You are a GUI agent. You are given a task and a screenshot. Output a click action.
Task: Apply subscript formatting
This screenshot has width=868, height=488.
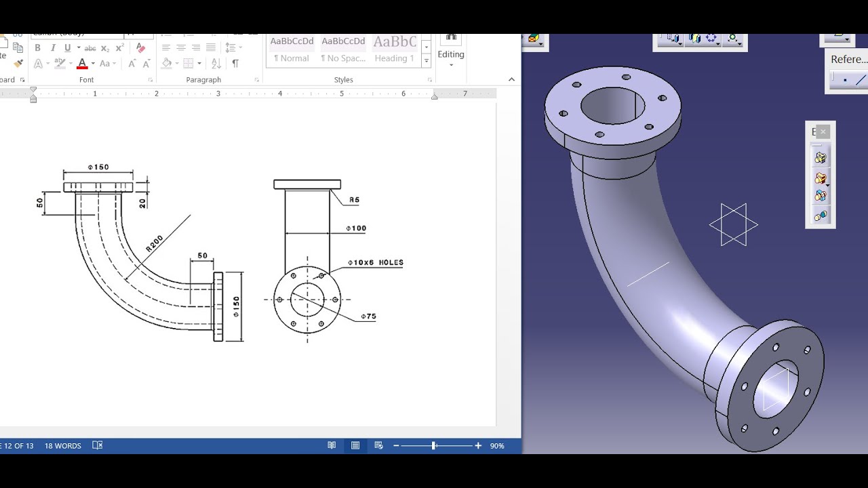point(105,48)
